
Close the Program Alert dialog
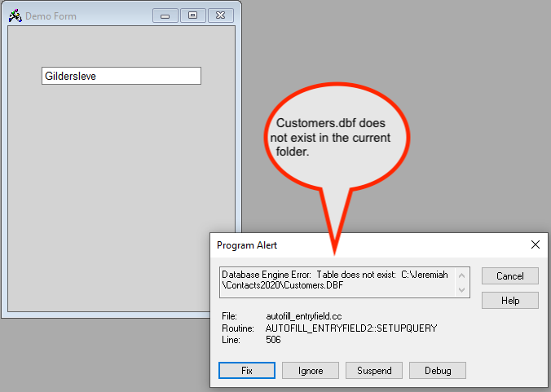click(x=536, y=244)
